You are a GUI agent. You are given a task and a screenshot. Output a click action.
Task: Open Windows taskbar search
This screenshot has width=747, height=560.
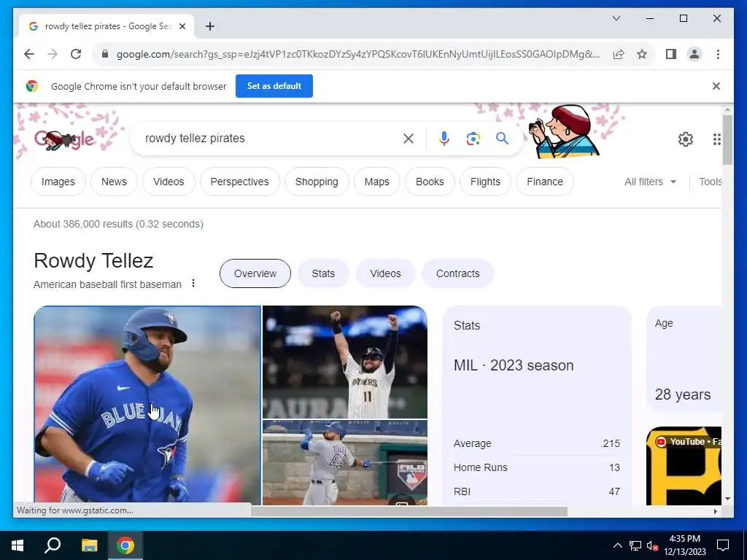pyautogui.click(x=53, y=545)
